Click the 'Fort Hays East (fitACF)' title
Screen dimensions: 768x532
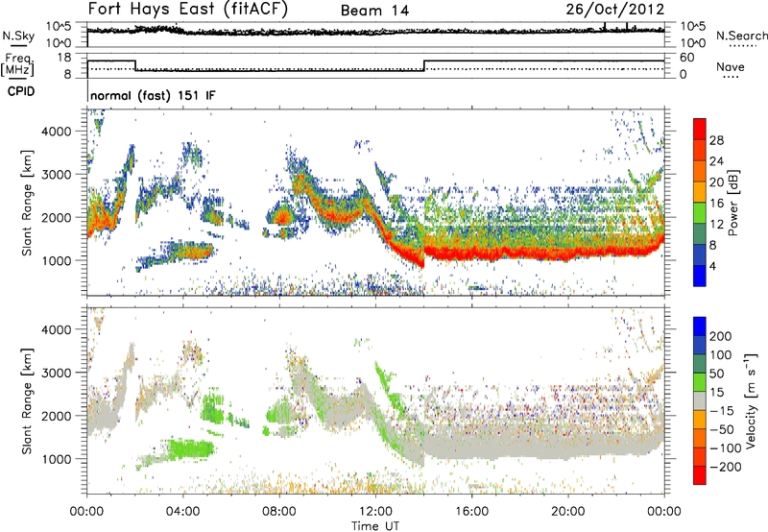pos(187,10)
